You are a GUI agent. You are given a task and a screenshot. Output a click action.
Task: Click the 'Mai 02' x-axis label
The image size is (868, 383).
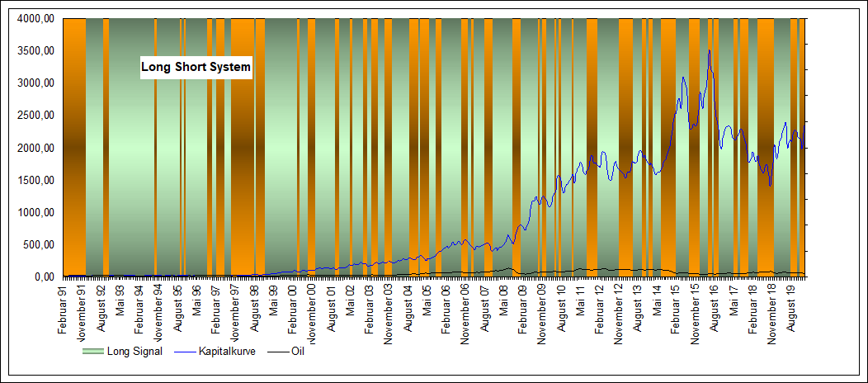point(350,300)
